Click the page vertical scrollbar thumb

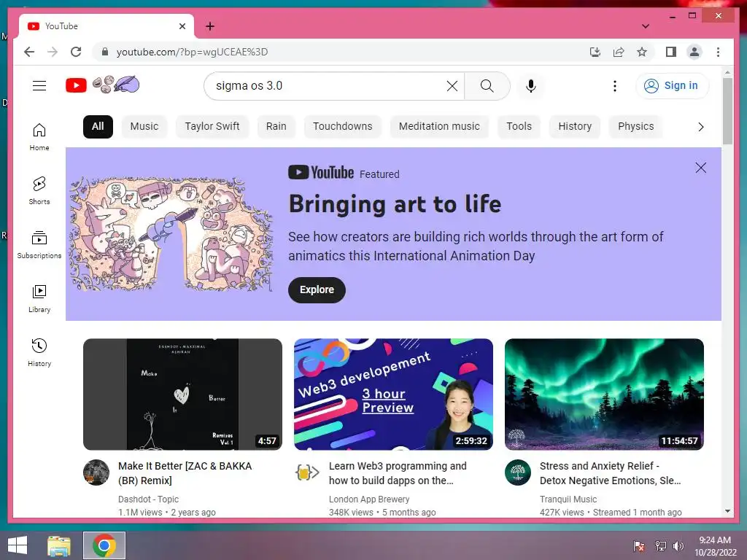(727, 111)
